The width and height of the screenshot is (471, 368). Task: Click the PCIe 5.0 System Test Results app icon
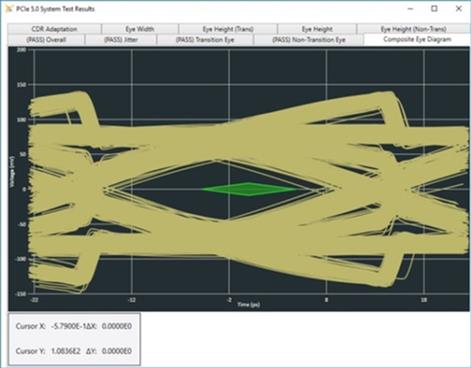[x=9, y=9]
